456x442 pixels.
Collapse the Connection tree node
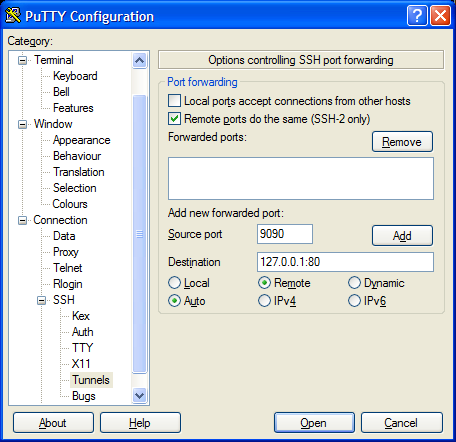[x=22, y=220]
